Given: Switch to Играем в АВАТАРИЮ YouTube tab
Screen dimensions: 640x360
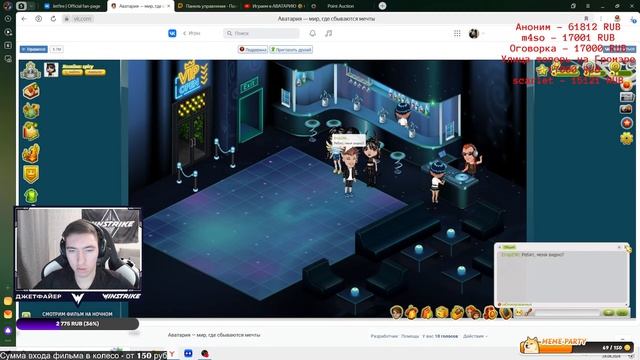Looking at the screenshot, I should (x=273, y=6).
